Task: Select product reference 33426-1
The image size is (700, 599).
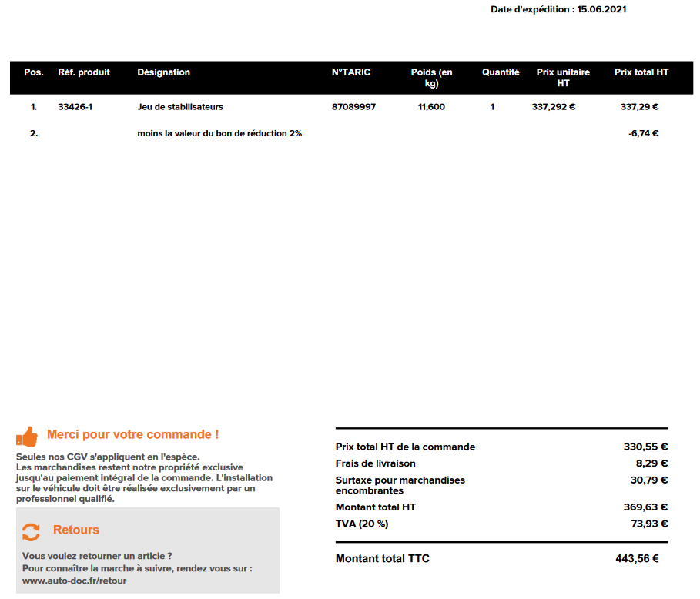Action: 75,107
